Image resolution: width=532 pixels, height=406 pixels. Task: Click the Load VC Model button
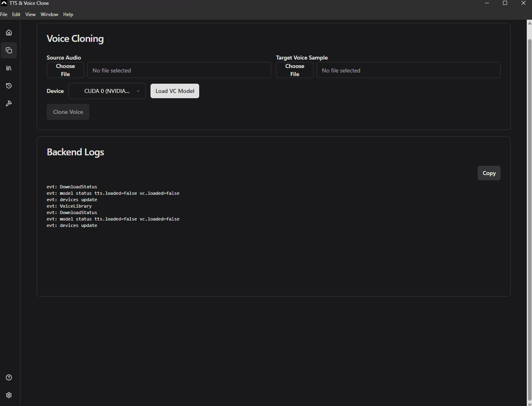175,91
